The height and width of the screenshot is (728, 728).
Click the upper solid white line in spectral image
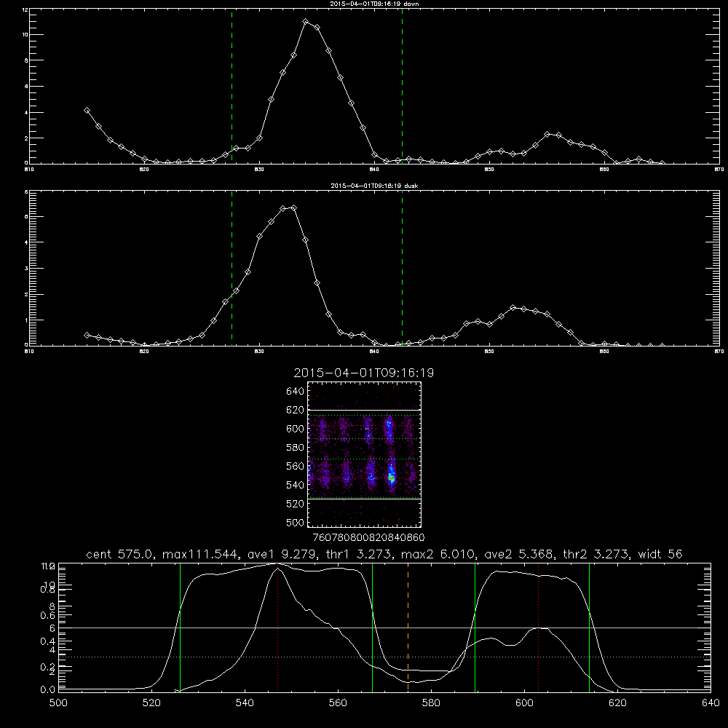click(x=364, y=410)
